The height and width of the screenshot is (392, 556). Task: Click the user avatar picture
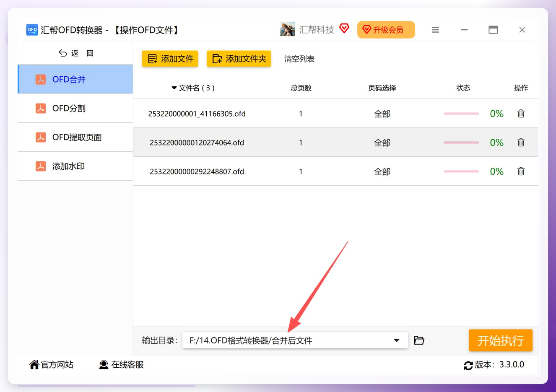point(288,29)
